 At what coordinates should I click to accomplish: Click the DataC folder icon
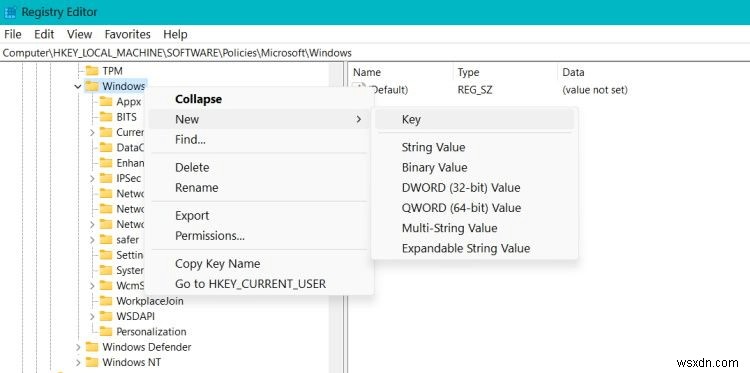click(106, 148)
